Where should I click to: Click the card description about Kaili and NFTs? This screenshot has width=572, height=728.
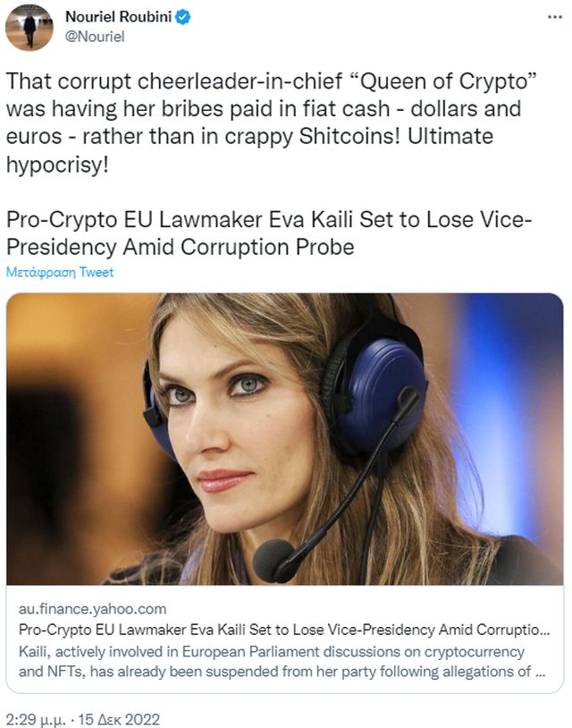pyautogui.click(x=282, y=662)
